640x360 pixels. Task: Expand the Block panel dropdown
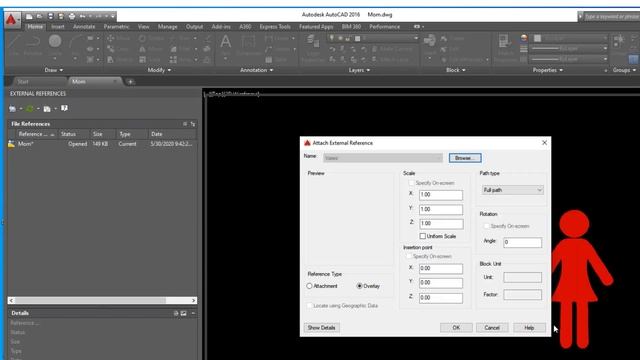point(456,70)
